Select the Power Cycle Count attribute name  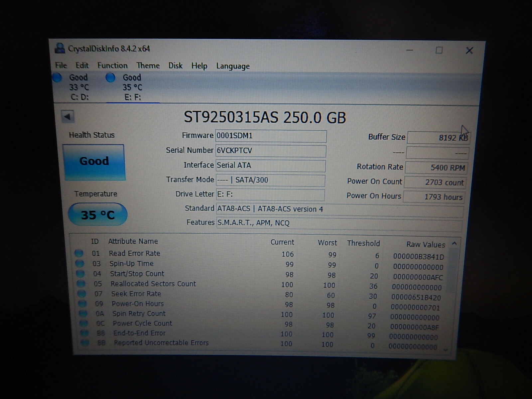pos(143,323)
